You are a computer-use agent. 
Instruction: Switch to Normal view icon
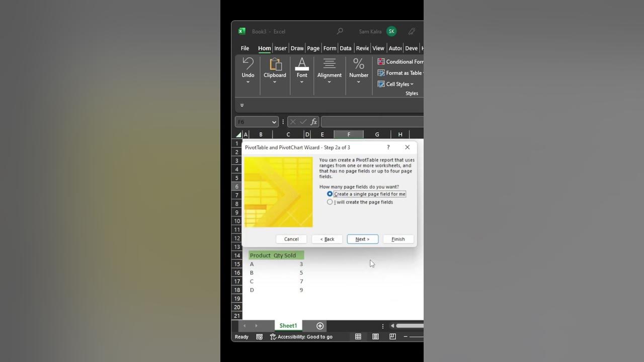pyautogui.click(x=358, y=337)
